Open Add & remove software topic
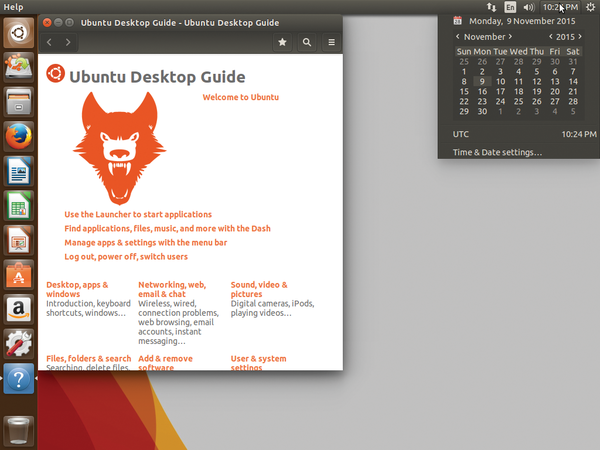The width and height of the screenshot is (600, 450). tap(165, 363)
